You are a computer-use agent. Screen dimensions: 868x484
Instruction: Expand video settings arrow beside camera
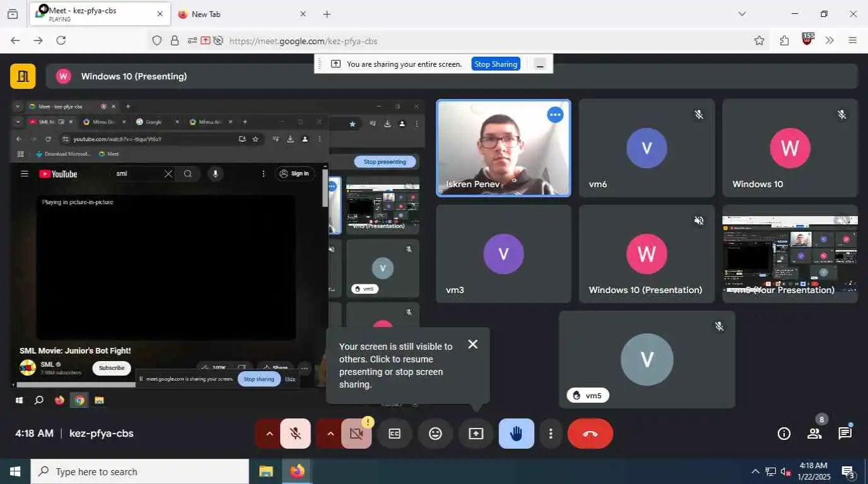(330, 434)
